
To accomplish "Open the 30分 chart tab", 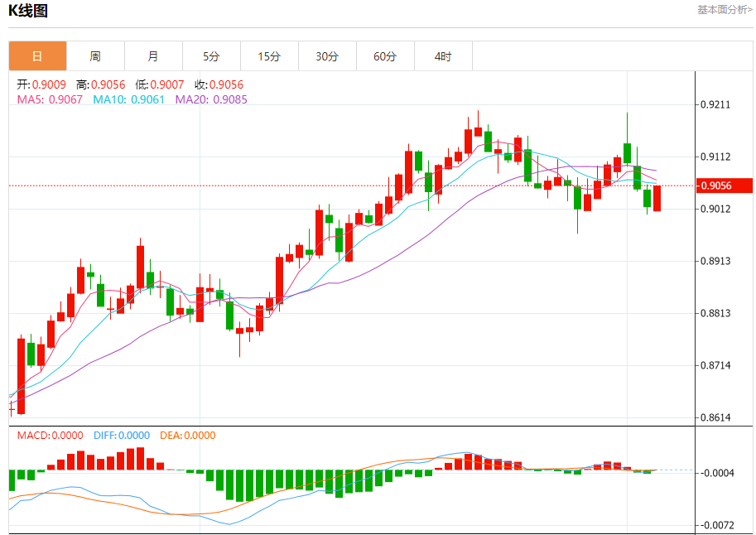I will pyautogui.click(x=327, y=56).
